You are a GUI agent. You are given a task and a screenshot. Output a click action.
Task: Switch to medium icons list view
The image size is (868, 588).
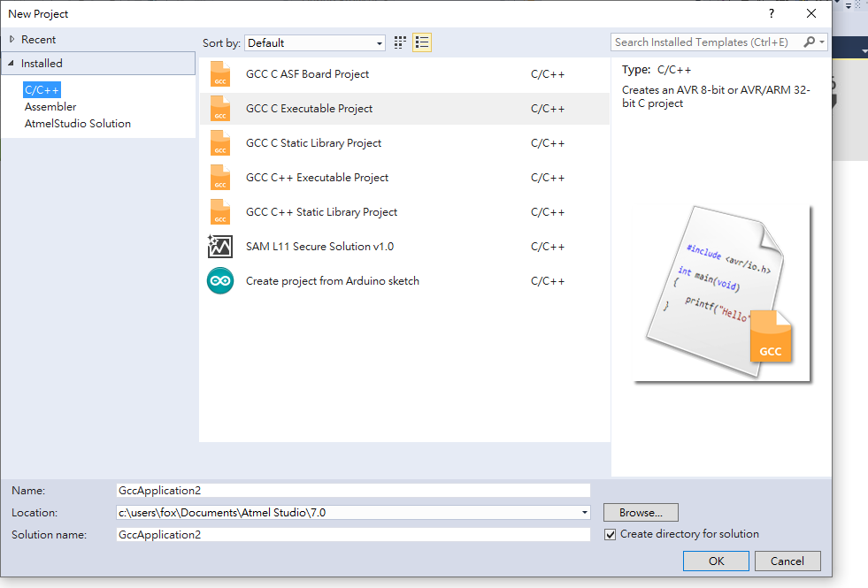(422, 42)
